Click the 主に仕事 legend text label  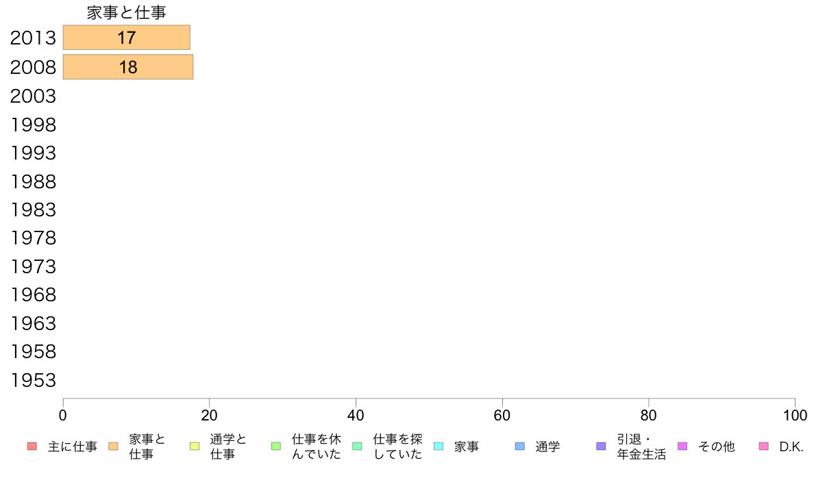pos(73,446)
